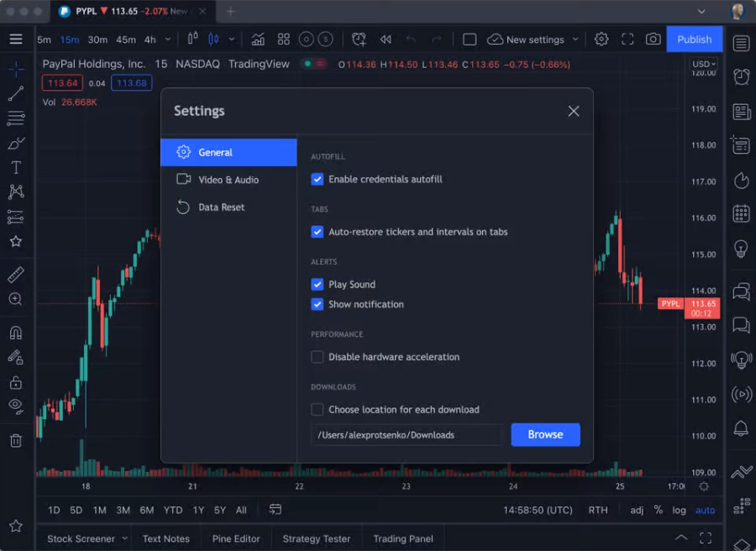Uncheck Enable credentials autofill
This screenshot has height=551, width=756.
pos(317,180)
